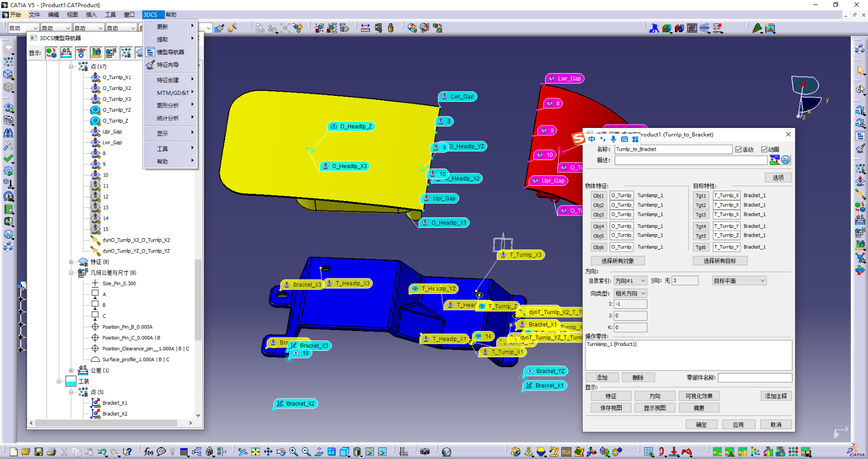Image resolution: width=868 pixels, height=459 pixels.
Task: Click the 选择所有目标 button
Action: click(720, 261)
